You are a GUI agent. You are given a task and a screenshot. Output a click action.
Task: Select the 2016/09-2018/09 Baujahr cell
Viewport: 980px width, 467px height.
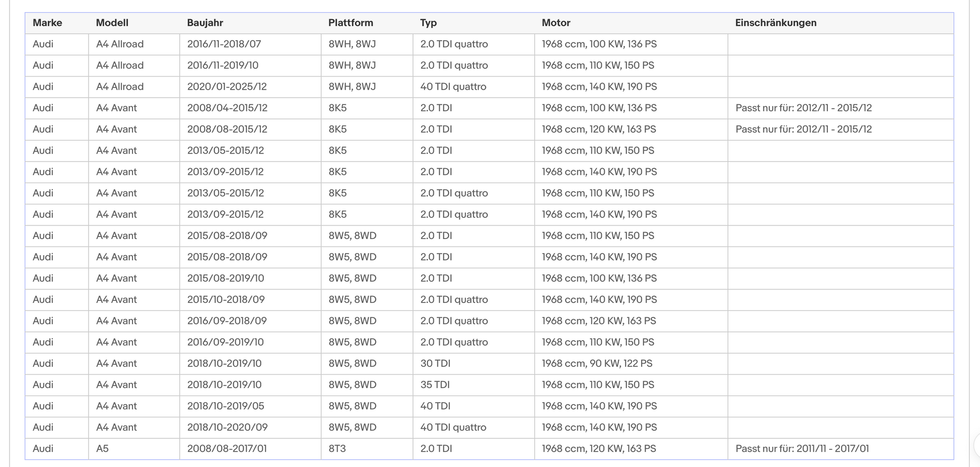click(x=250, y=321)
